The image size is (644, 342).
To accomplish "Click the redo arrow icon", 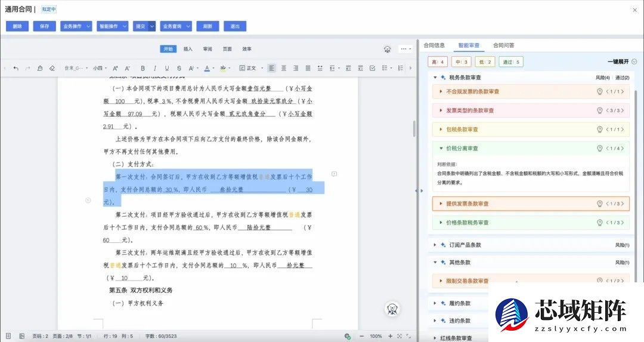I will tap(28, 68).
